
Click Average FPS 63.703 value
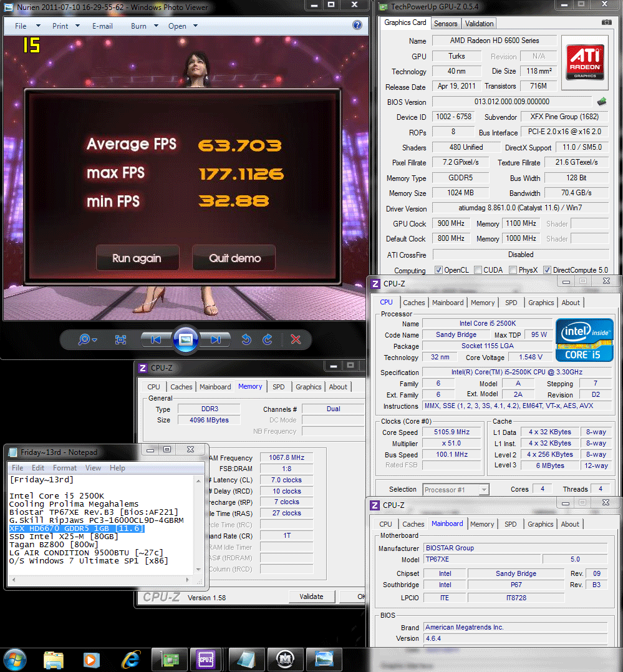pyautogui.click(x=240, y=146)
